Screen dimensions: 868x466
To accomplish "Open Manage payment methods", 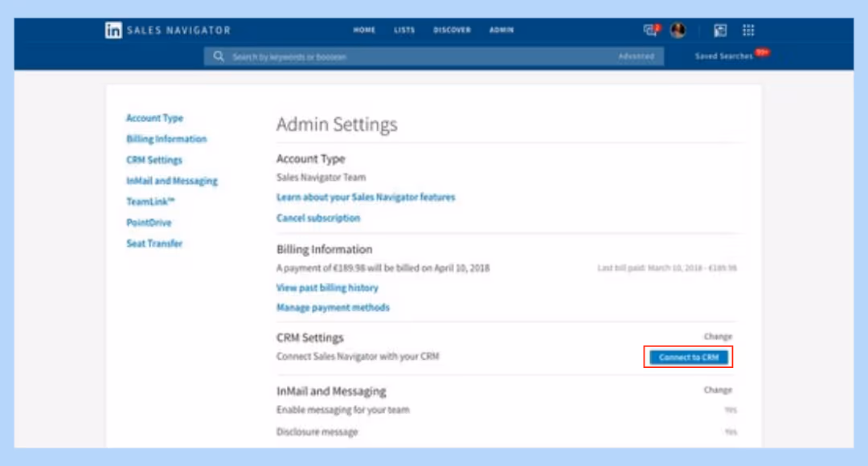I will (x=333, y=308).
